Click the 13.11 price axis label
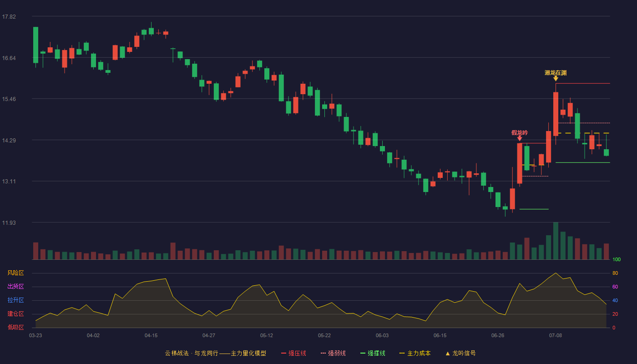Image resolution: width=637 pixels, height=364 pixels. [x=9, y=181]
